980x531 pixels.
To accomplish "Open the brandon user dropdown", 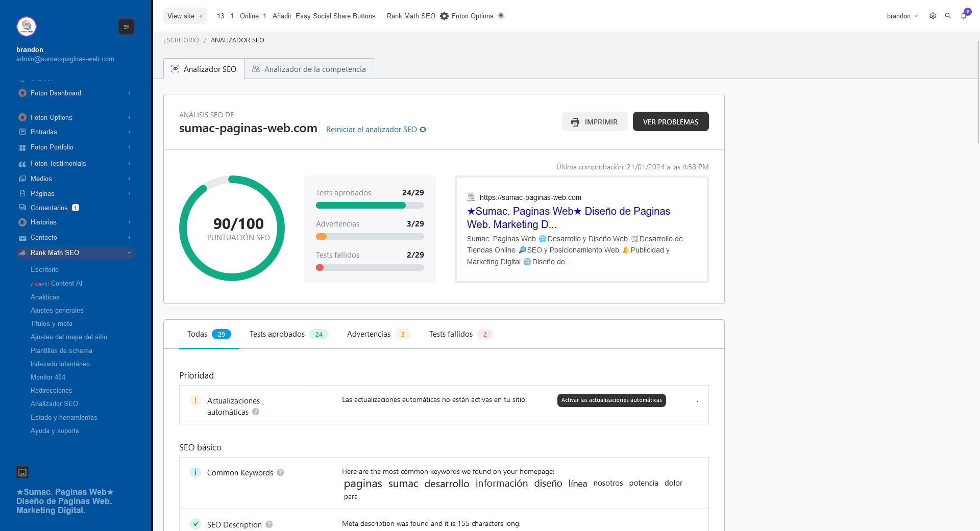I will pyautogui.click(x=902, y=16).
